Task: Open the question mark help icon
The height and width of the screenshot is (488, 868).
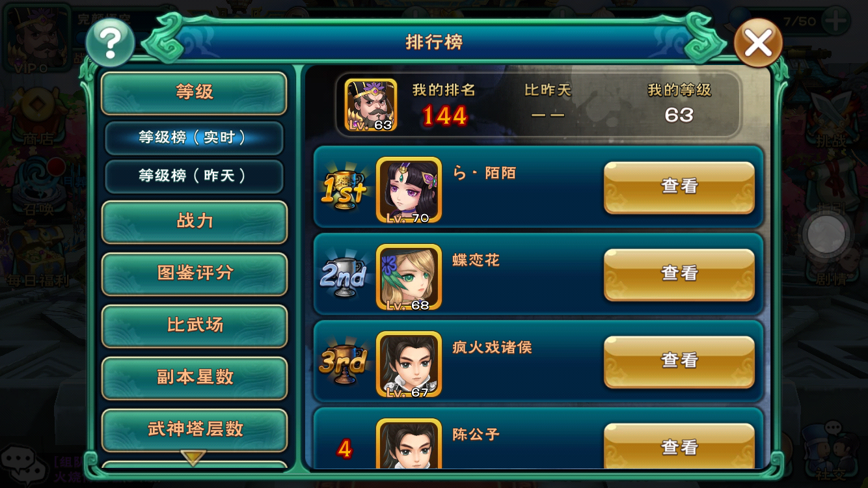Action: (110, 43)
